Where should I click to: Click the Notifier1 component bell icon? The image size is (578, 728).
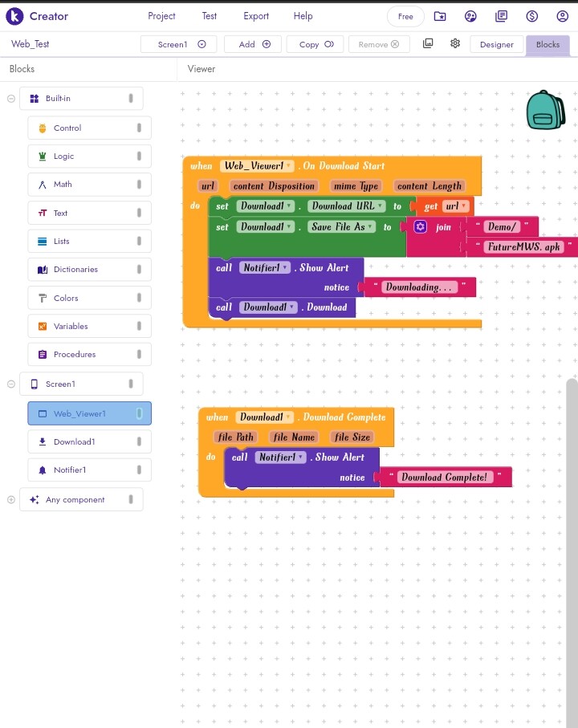[x=43, y=470]
